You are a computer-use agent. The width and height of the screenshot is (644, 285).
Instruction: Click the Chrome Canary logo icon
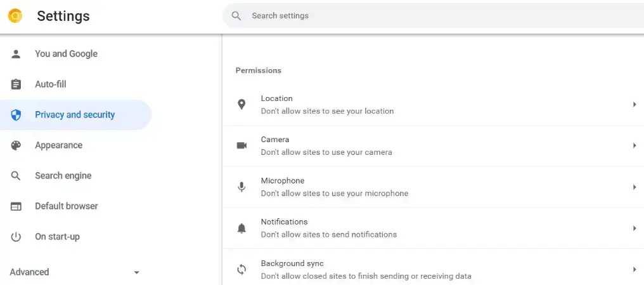point(15,16)
